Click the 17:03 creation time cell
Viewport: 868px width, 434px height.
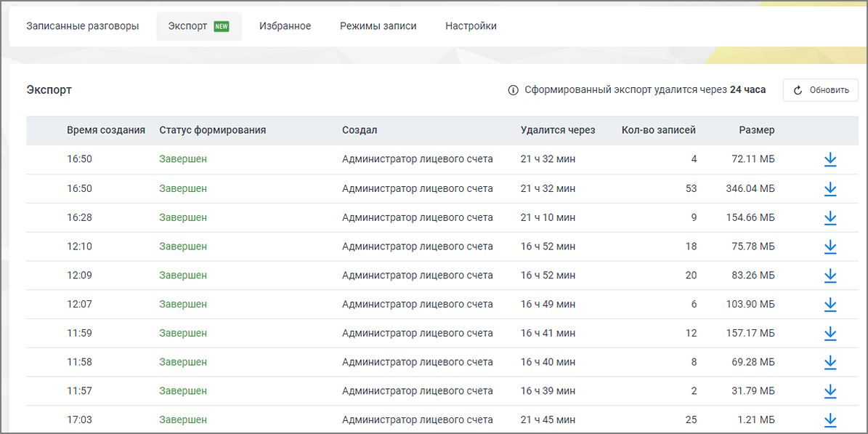(79, 420)
